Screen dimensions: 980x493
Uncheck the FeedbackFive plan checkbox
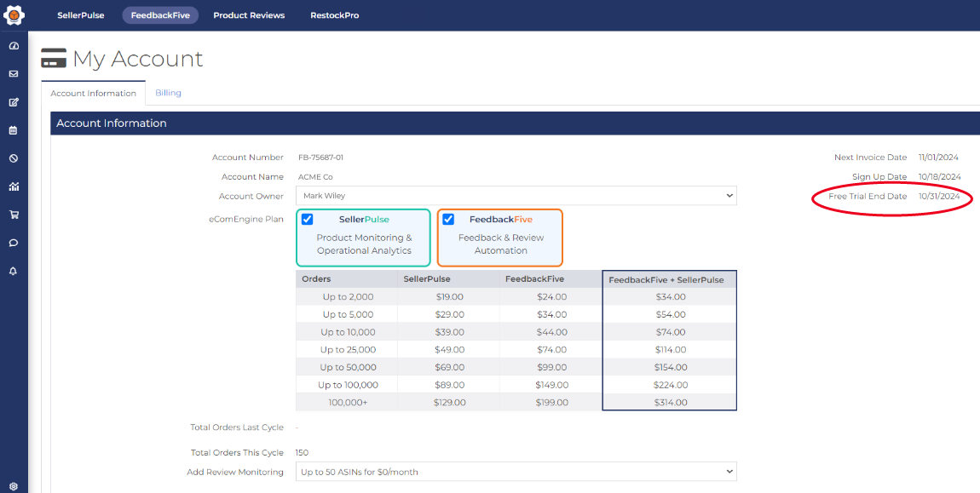pos(448,220)
